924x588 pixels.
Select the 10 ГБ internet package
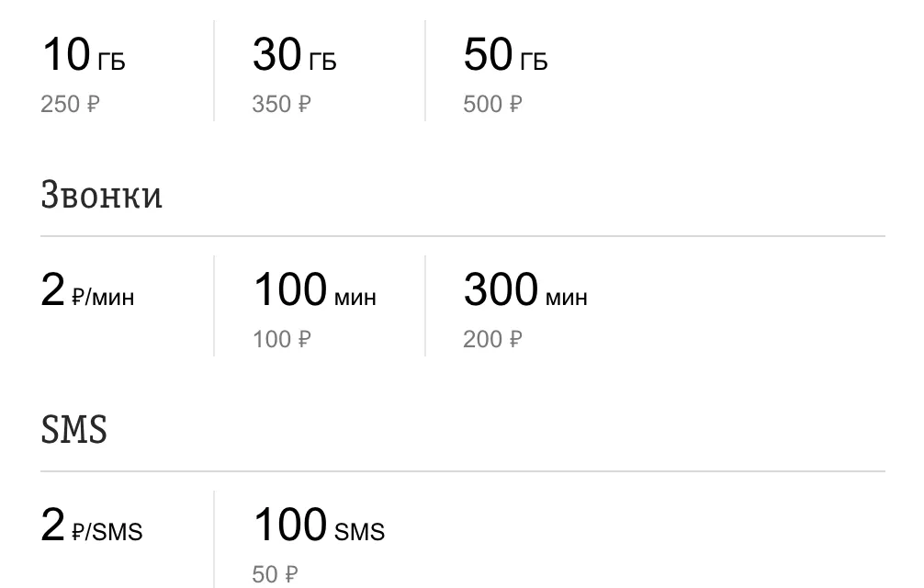pyautogui.click(x=83, y=57)
